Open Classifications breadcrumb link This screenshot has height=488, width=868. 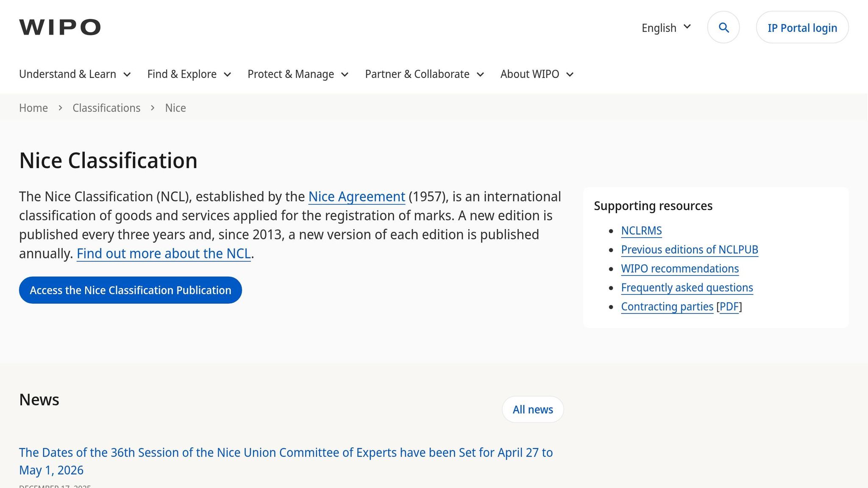pos(106,108)
